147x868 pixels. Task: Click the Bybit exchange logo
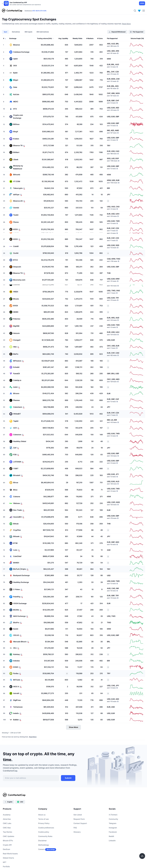[11, 73]
